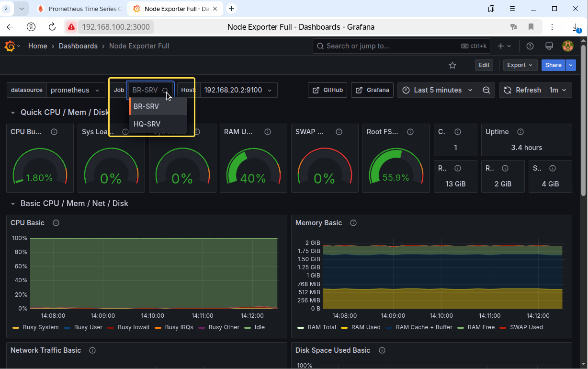Open the Grafana logo menu
Viewport: 588px width, 369px height.
coord(10,46)
